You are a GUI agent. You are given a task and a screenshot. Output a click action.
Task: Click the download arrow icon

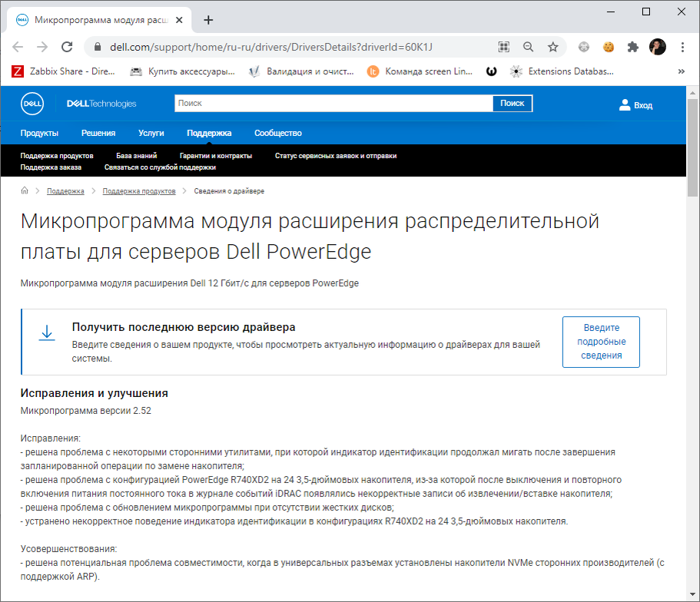coord(46,333)
